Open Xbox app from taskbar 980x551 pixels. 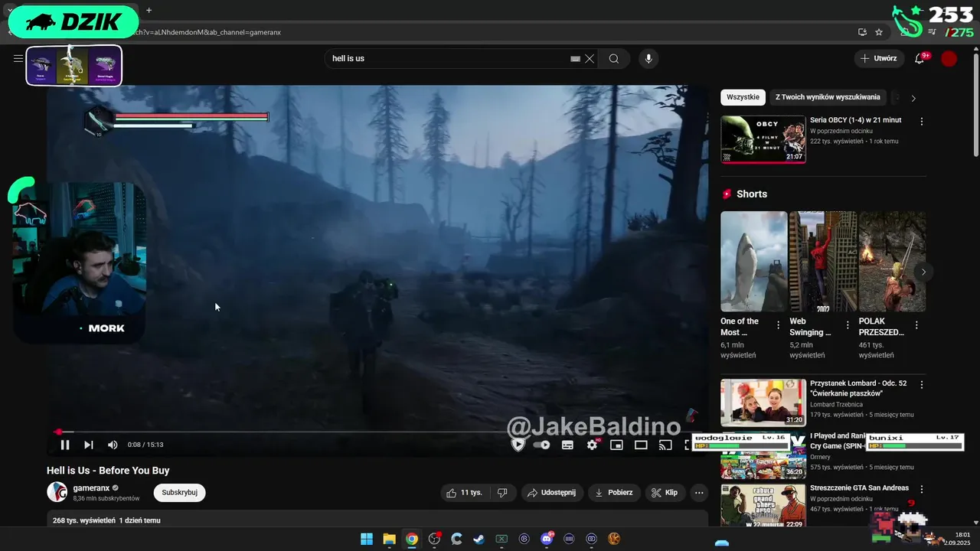(501, 539)
